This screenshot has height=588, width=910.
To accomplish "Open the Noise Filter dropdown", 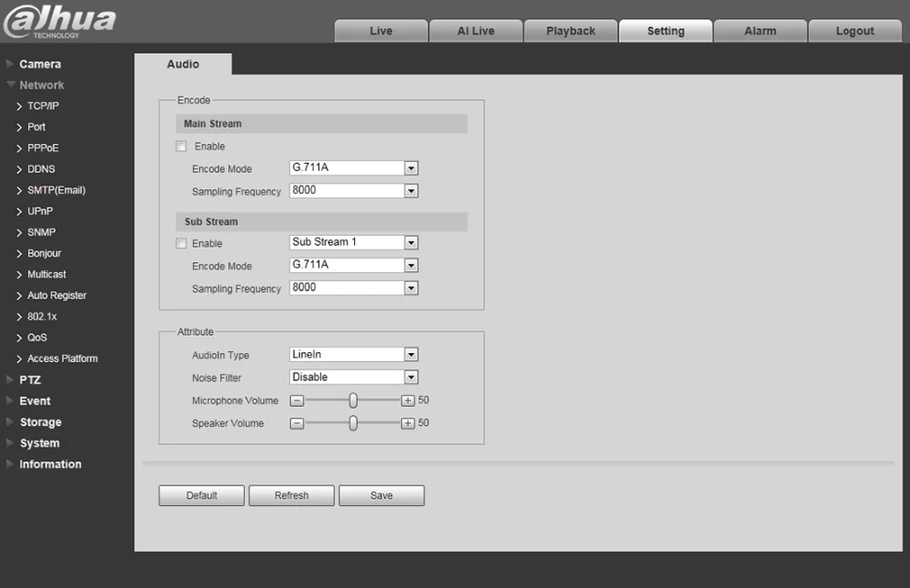I will (x=353, y=377).
